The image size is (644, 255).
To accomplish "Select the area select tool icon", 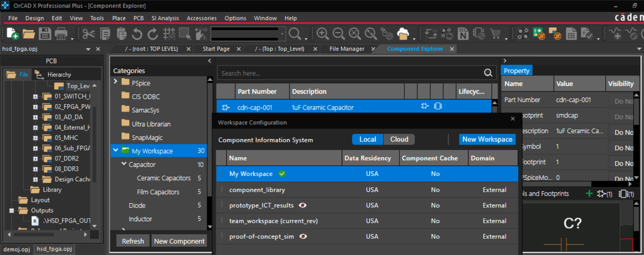I will point(185,34).
